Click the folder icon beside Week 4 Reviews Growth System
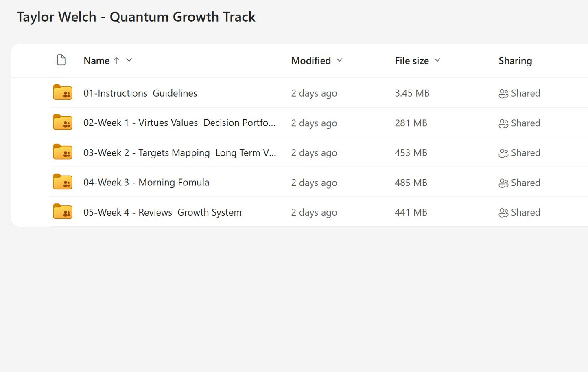The width and height of the screenshot is (588, 372). (62, 212)
